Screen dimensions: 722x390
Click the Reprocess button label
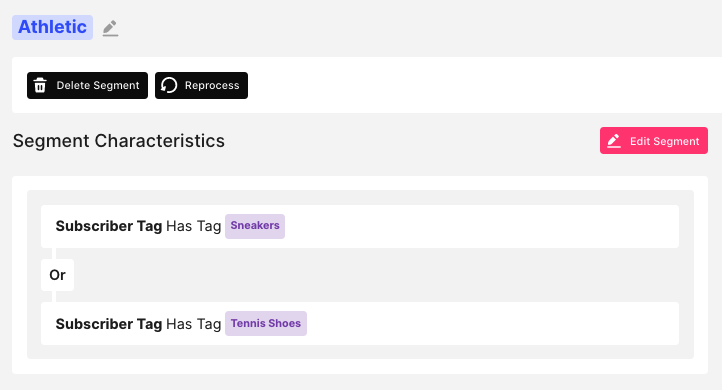(x=212, y=85)
